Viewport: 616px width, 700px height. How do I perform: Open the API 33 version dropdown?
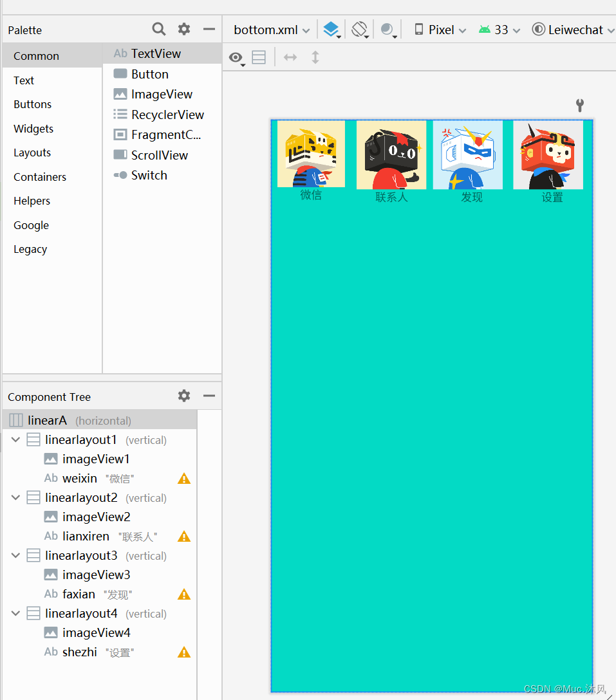click(x=499, y=30)
